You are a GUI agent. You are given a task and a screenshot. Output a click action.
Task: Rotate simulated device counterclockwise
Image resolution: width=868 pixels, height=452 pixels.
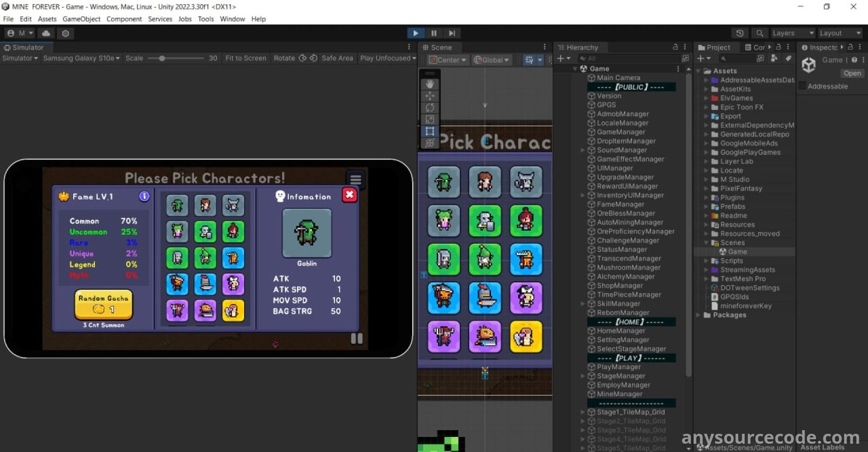(x=313, y=58)
